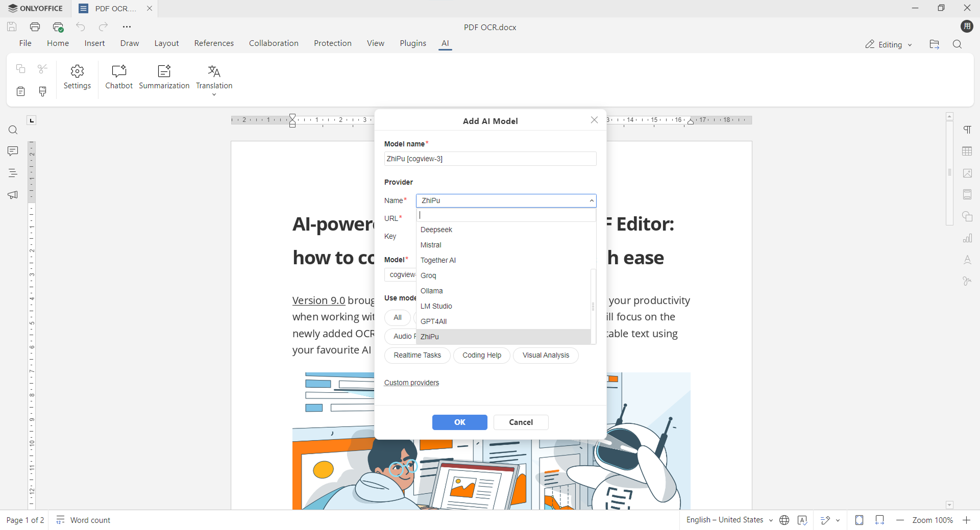Toggle the spell checking icon
Screen dimensions: 980x530
point(802,520)
